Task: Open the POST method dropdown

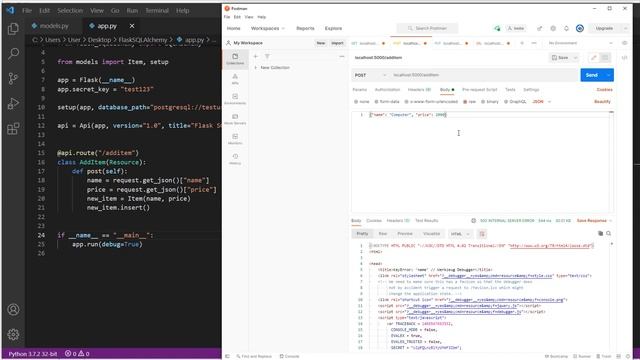Action: tap(370, 75)
